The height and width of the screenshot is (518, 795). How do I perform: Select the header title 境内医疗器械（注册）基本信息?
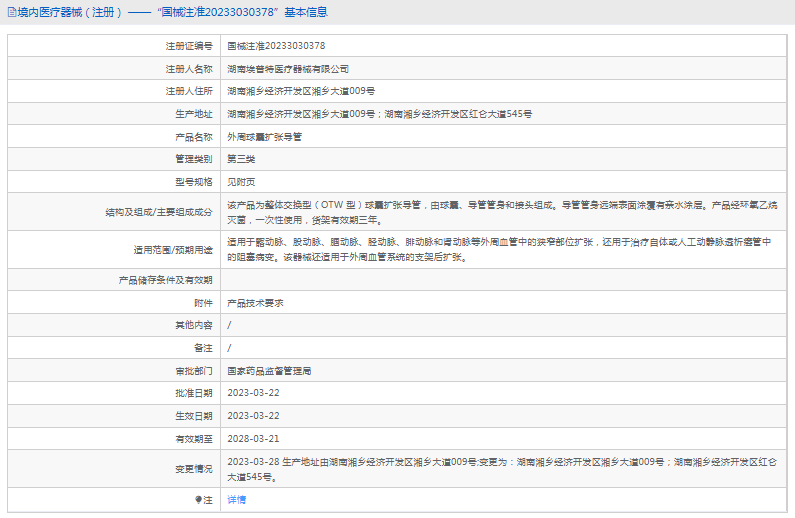(x=172, y=12)
